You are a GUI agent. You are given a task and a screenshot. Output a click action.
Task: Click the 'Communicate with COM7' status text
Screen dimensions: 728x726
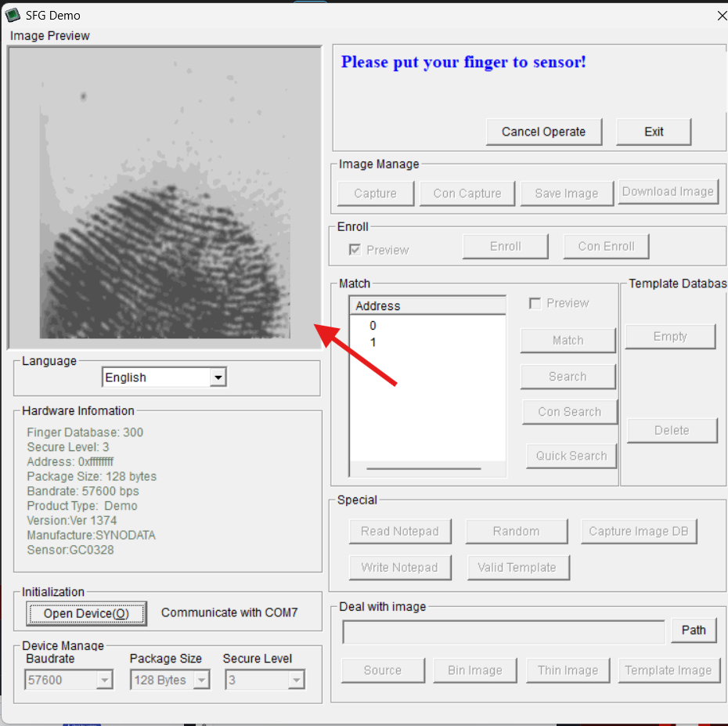tap(229, 612)
